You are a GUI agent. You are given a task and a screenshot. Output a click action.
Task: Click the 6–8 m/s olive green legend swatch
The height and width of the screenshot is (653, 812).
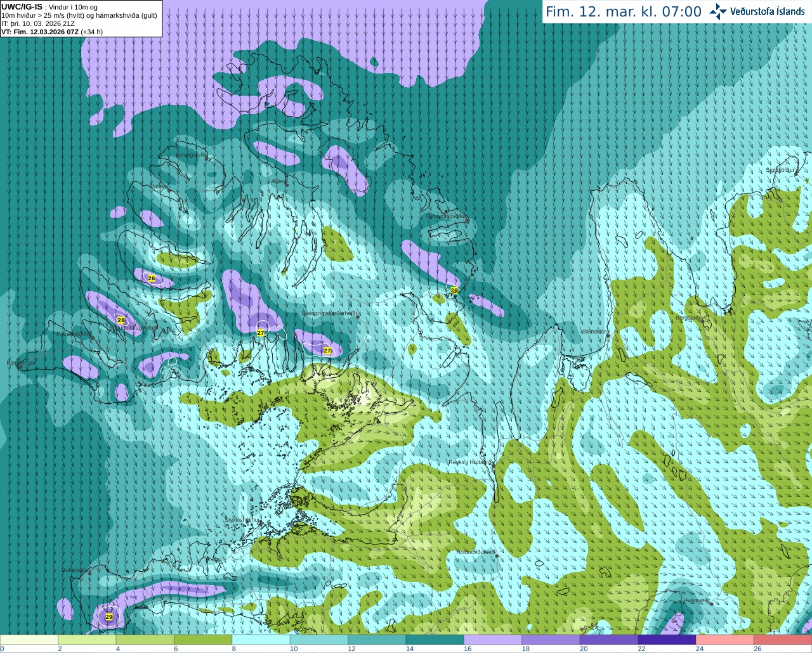point(203,640)
